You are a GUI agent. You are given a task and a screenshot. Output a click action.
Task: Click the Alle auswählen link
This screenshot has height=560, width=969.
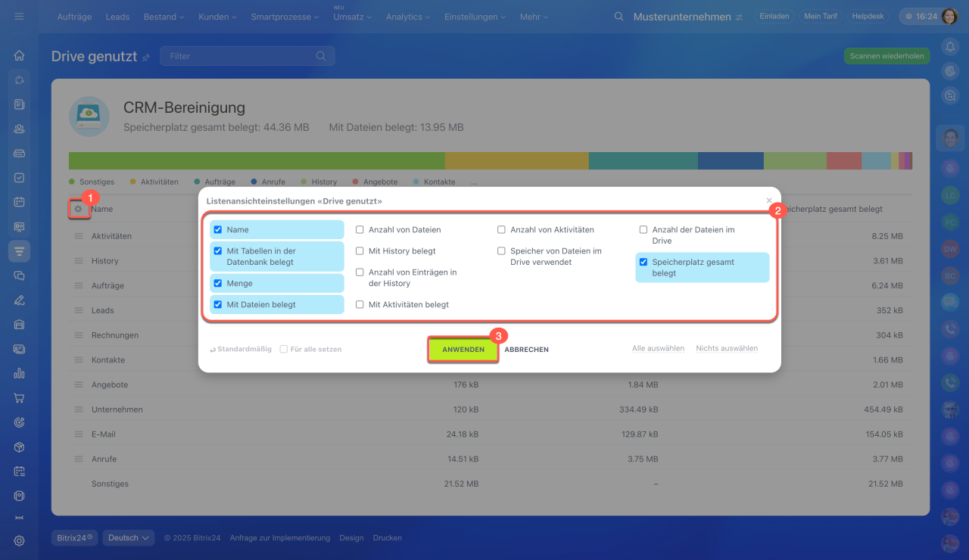pyautogui.click(x=658, y=349)
